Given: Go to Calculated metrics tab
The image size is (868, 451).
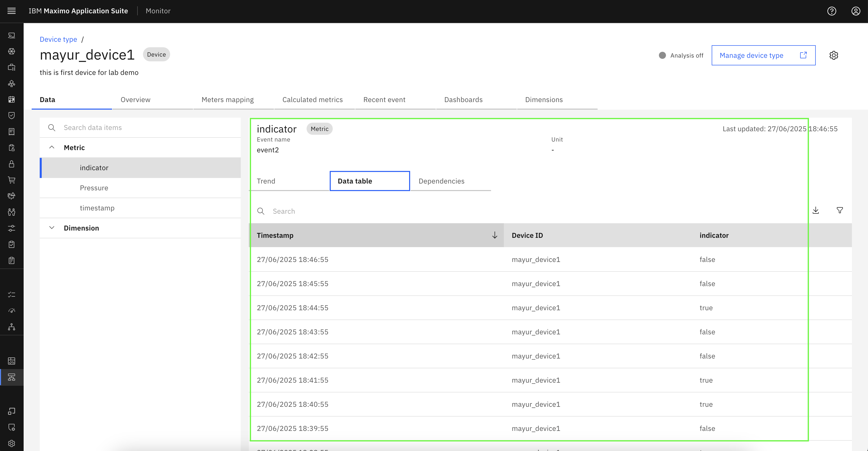Looking at the screenshot, I should tap(314, 100).
